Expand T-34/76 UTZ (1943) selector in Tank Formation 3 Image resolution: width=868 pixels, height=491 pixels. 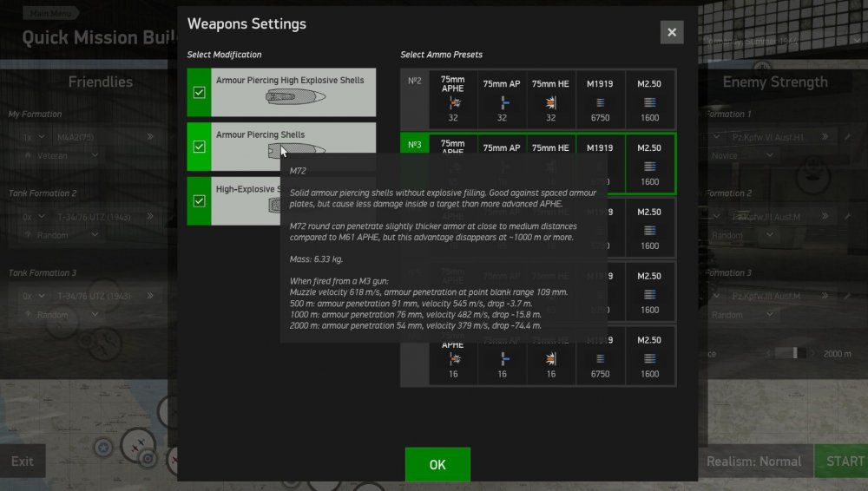[x=150, y=296]
